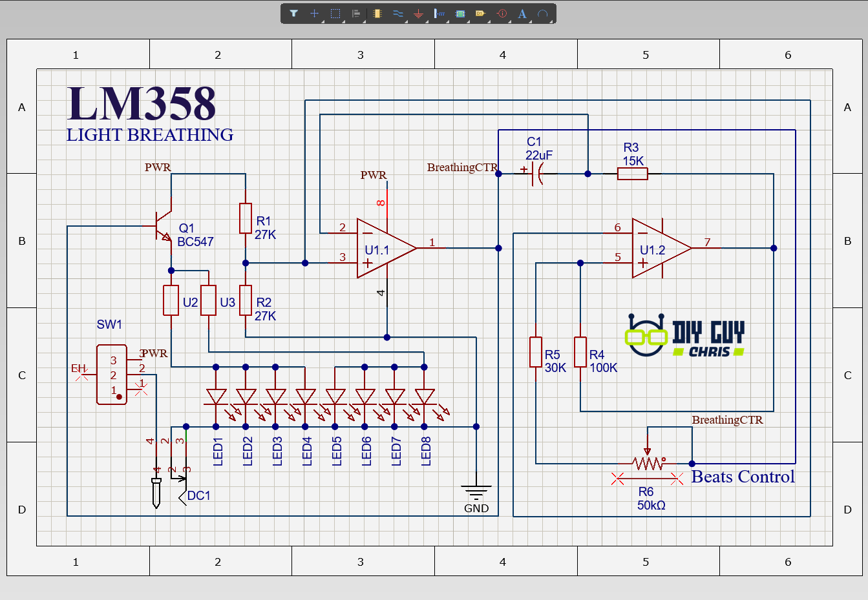
Task: Activate the move/crosshair tool
Action: [314, 13]
